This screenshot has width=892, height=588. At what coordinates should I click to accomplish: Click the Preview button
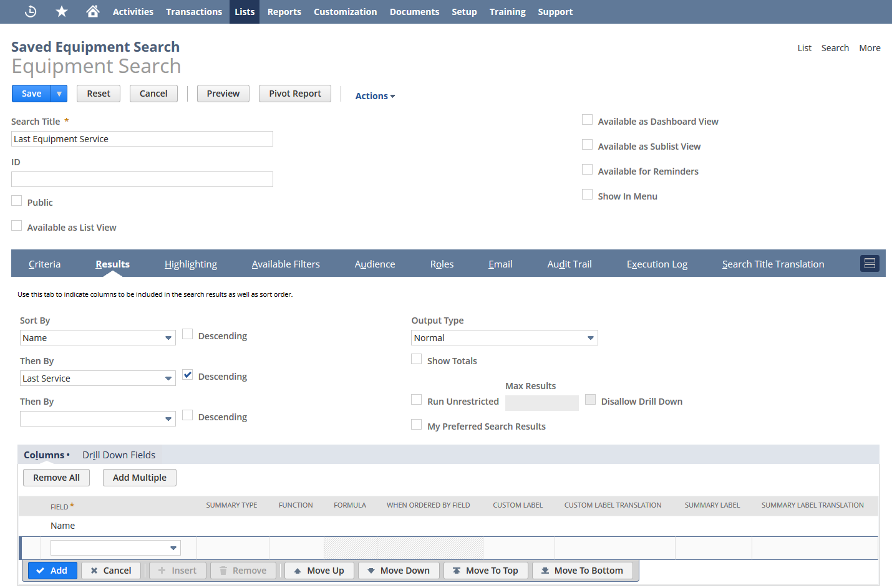pyautogui.click(x=223, y=94)
